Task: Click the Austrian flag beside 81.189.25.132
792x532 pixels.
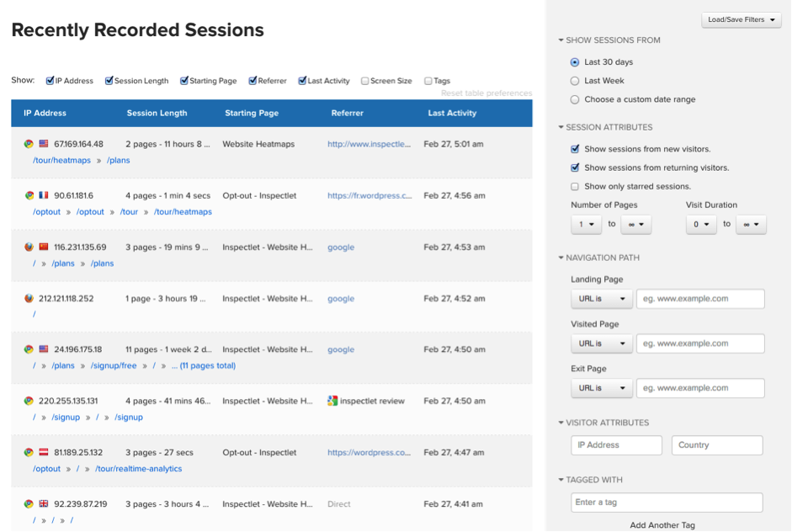Action: (44, 452)
